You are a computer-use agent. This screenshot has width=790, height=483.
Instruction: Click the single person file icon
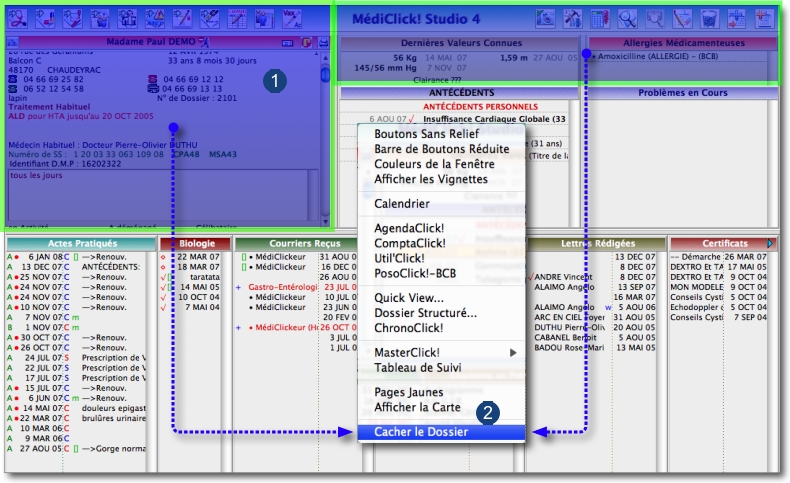click(264, 19)
